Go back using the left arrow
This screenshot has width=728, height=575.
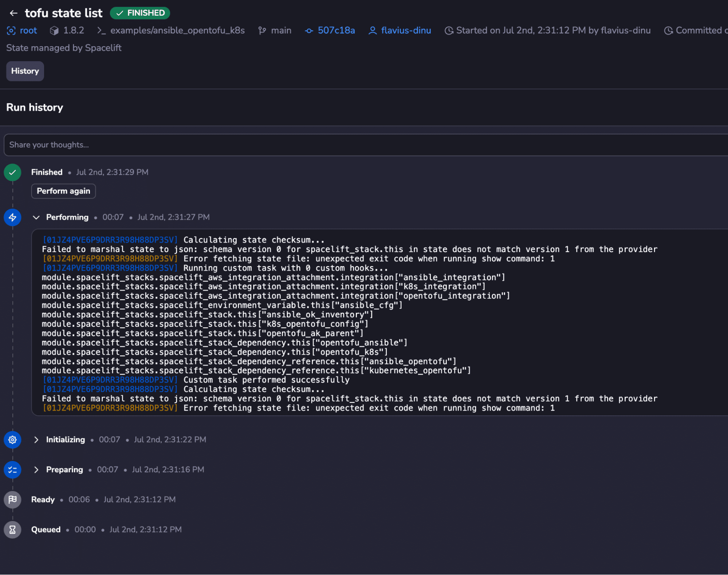13,13
